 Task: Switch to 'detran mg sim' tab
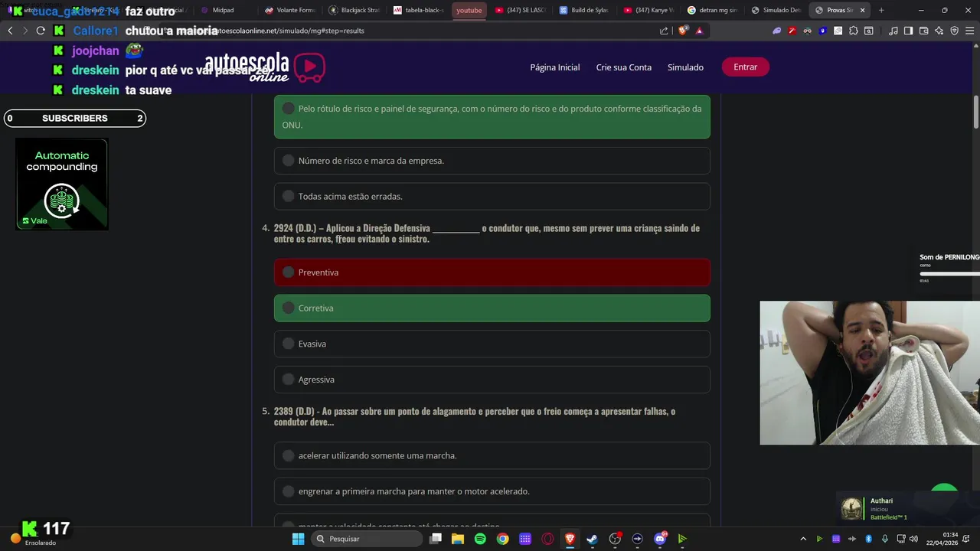point(713,10)
